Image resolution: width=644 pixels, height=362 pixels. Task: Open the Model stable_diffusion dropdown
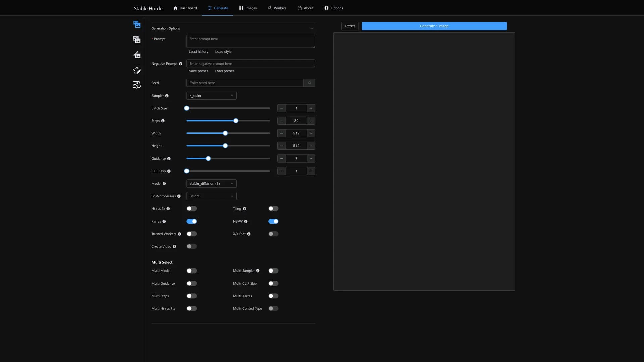tap(211, 184)
